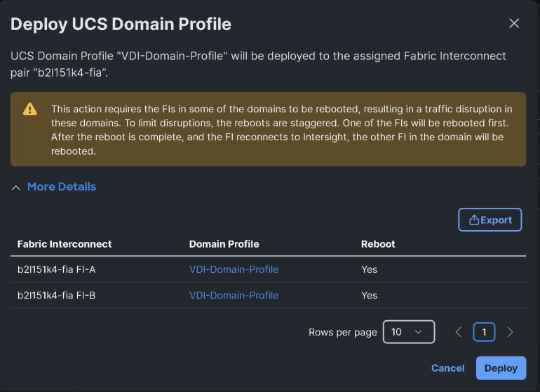Click the Deploy UCS Domain Profile title
Viewport: 540px width, 392px height.
[121, 24]
